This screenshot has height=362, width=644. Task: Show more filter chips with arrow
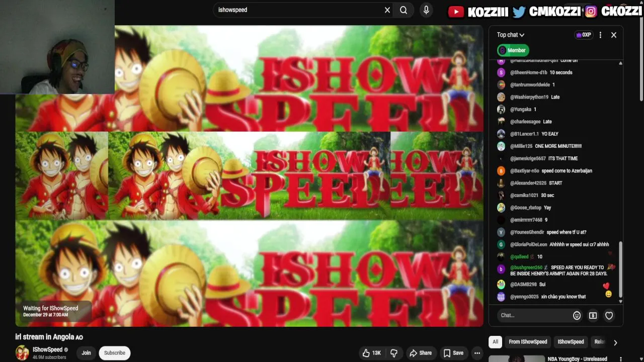(615, 342)
